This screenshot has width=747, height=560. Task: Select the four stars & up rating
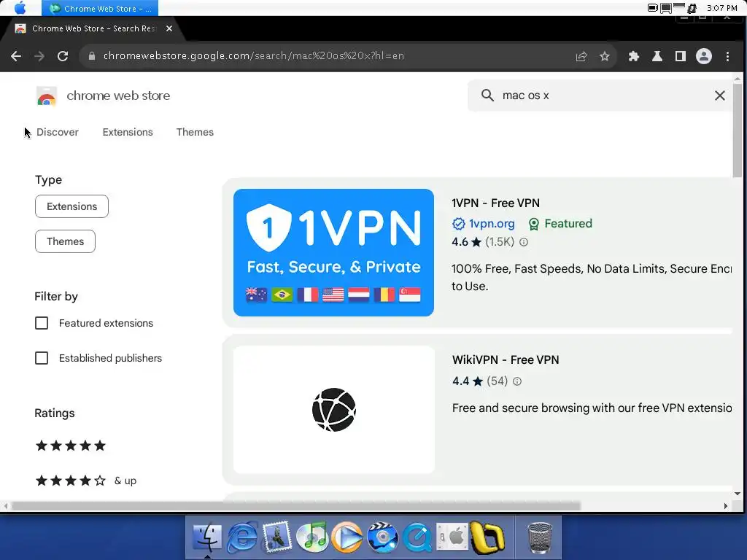86,481
